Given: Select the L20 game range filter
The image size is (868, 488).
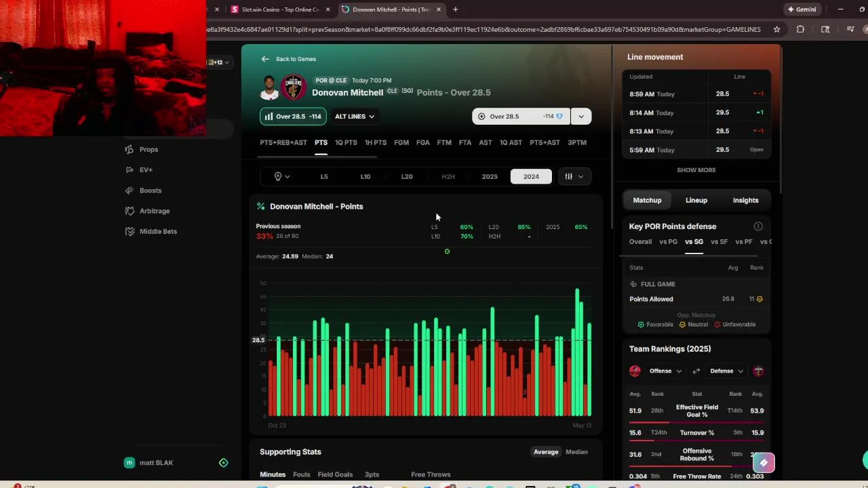Looking at the screenshot, I should click(407, 176).
